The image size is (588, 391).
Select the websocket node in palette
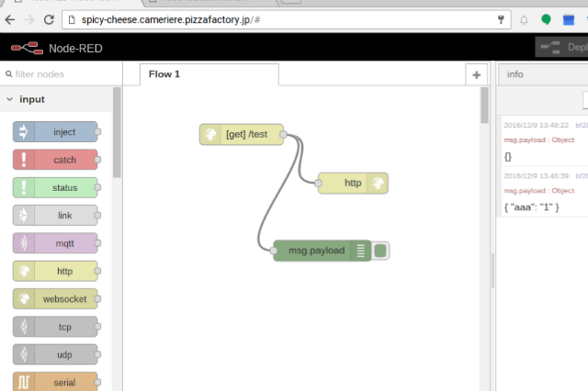pos(55,299)
